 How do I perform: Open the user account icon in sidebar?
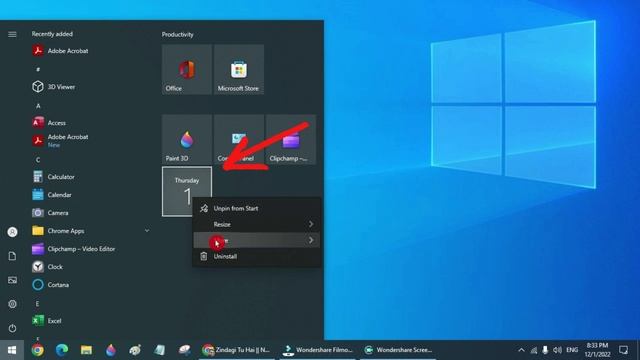coord(12,232)
